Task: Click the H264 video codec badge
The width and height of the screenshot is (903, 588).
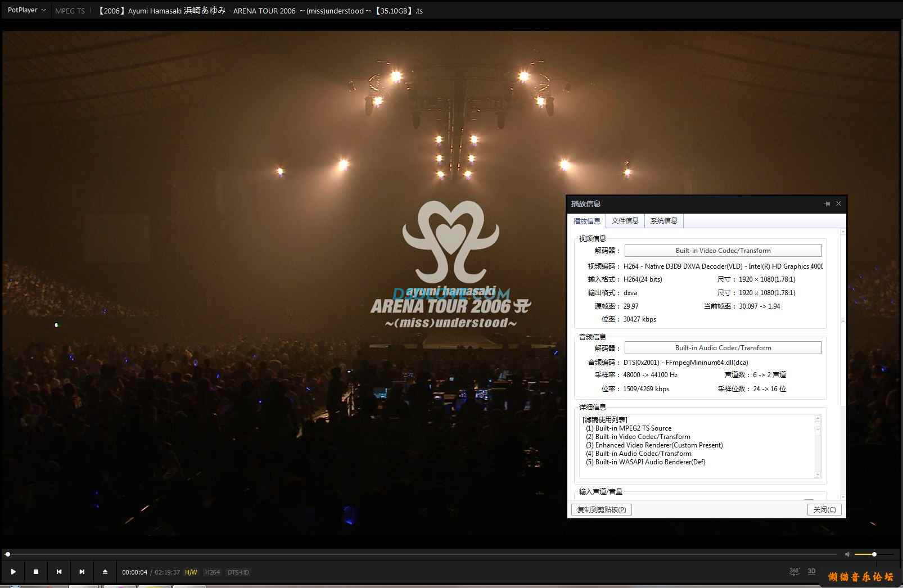Action: [213, 572]
